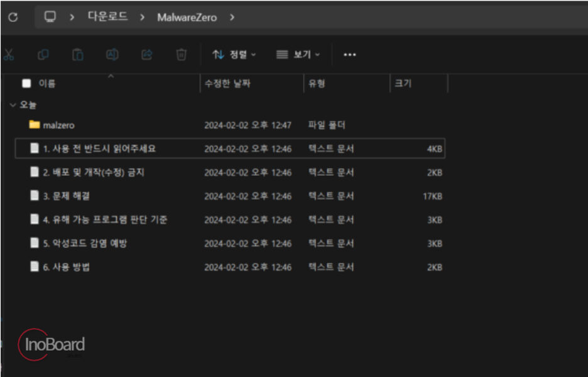Sort by the 크기 column header

pyautogui.click(x=403, y=84)
